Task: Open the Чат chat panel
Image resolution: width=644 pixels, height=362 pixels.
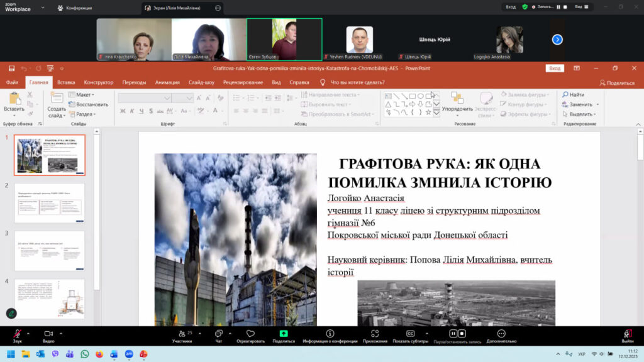Action: pyautogui.click(x=218, y=334)
